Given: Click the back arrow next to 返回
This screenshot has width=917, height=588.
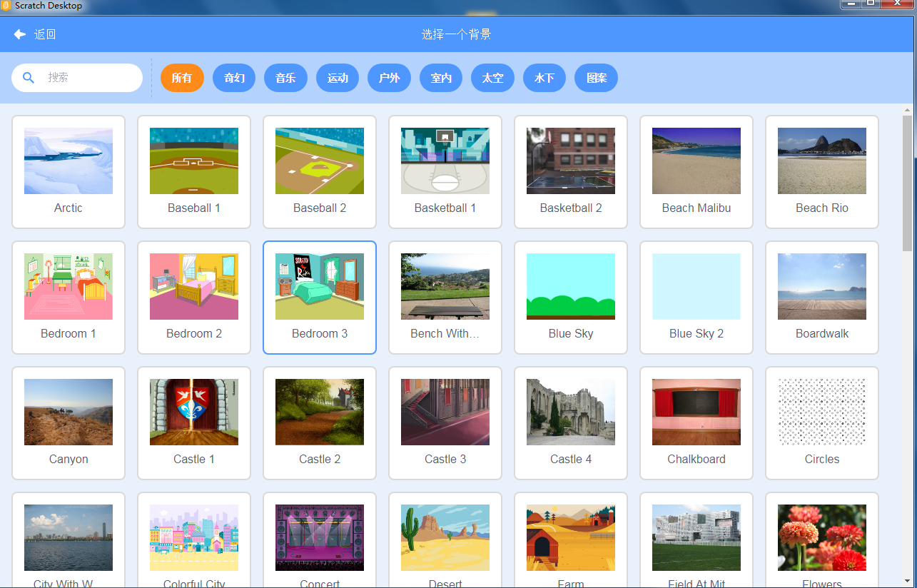Looking at the screenshot, I should pos(19,34).
